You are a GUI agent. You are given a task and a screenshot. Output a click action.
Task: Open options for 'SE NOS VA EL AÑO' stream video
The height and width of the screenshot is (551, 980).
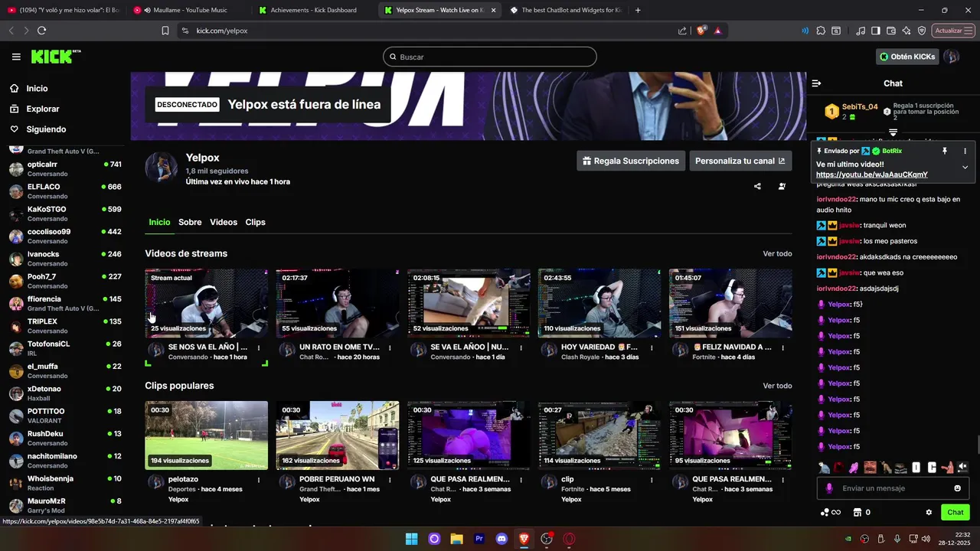tap(259, 347)
